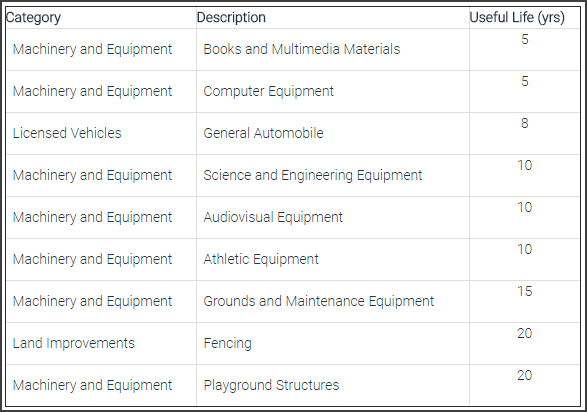Click the Useful Life (yrs) header
Viewport: 587px width, 412px height.
pos(517,18)
